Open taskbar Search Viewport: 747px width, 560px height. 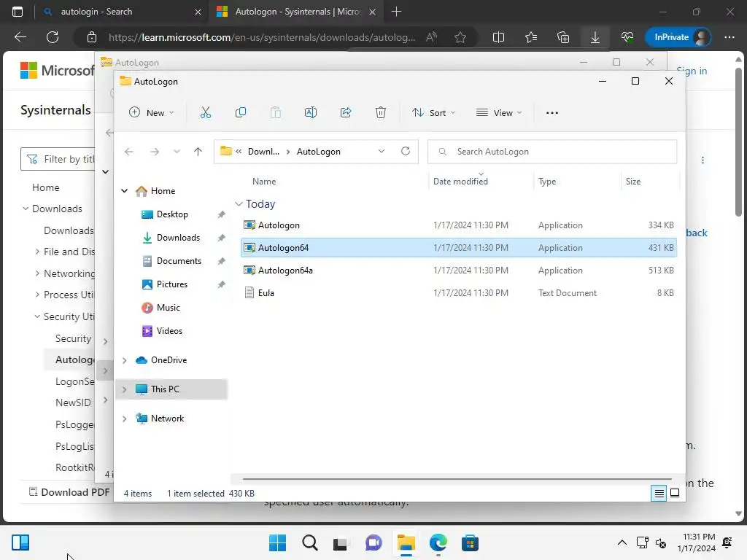tap(309, 542)
